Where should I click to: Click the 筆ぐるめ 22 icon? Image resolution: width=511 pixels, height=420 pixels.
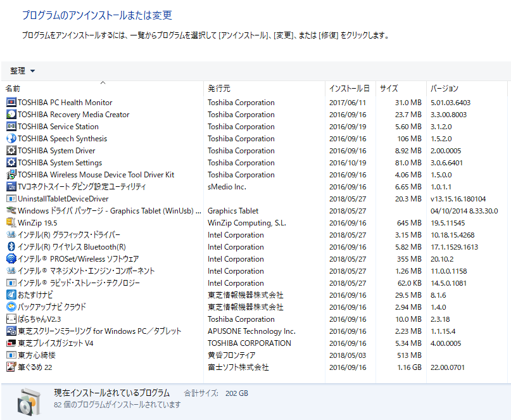click(11, 367)
